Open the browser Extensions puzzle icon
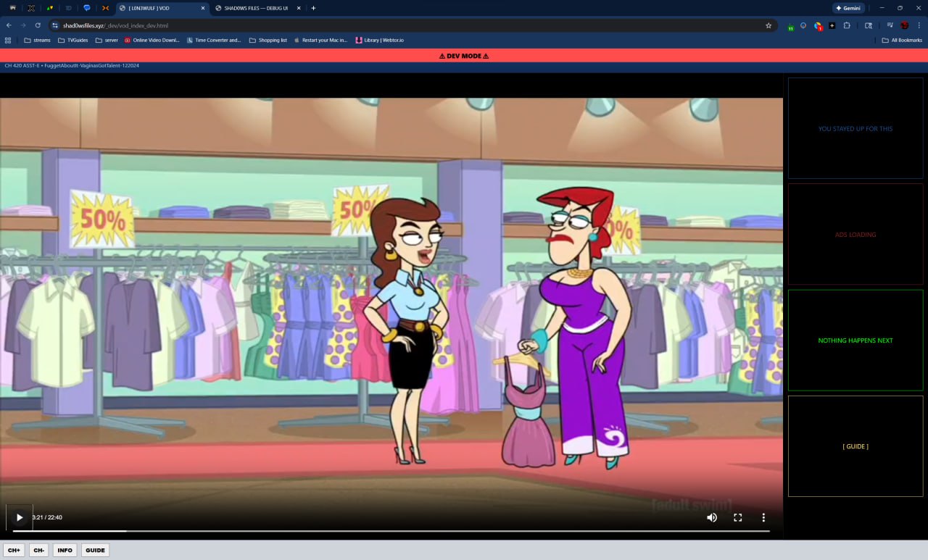 pyautogui.click(x=846, y=25)
